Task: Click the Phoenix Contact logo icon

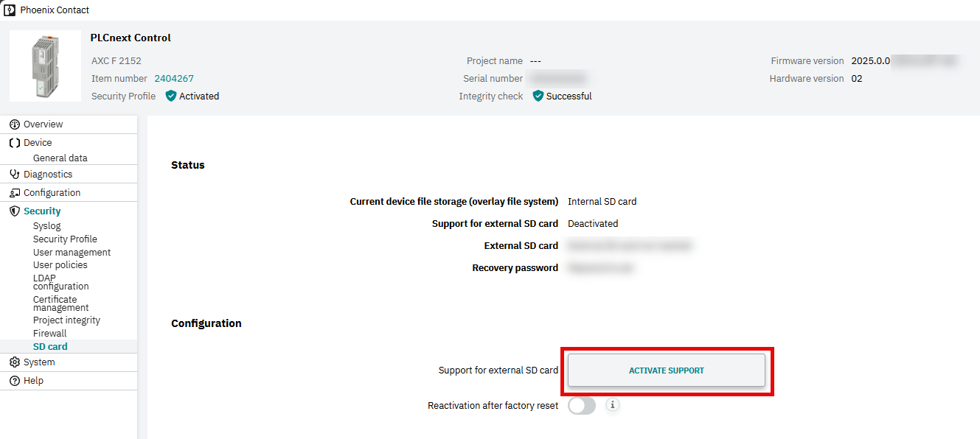Action: point(10,10)
